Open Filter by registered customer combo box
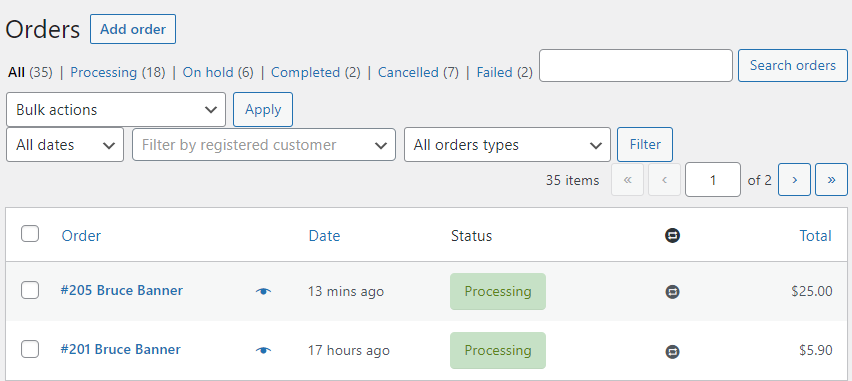 264,145
